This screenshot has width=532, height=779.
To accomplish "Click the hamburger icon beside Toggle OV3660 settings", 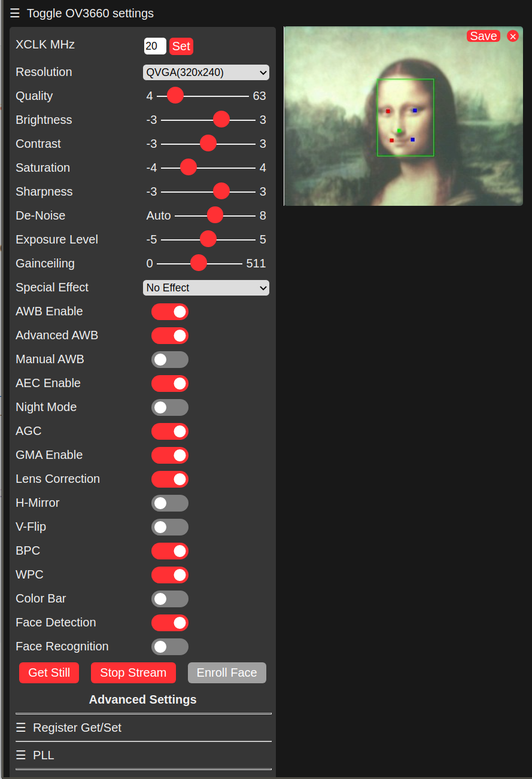I will (15, 13).
